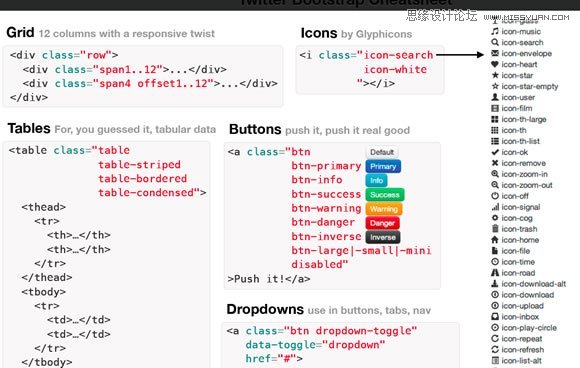Click the "table-striped" class text
This screenshot has width=580, height=368.
point(139,165)
